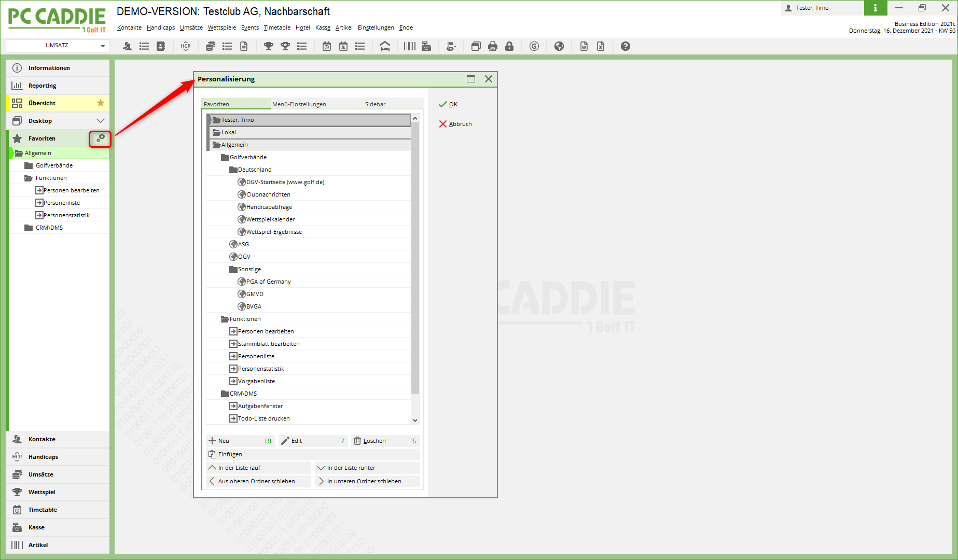Click the lock icon in toolbar
The width and height of the screenshot is (958, 560).
509,46
